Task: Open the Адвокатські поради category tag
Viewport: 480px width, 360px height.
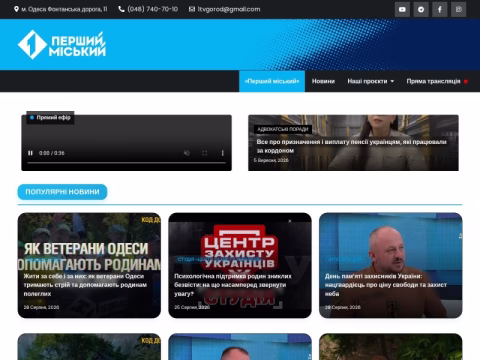Action: pyautogui.click(x=283, y=129)
